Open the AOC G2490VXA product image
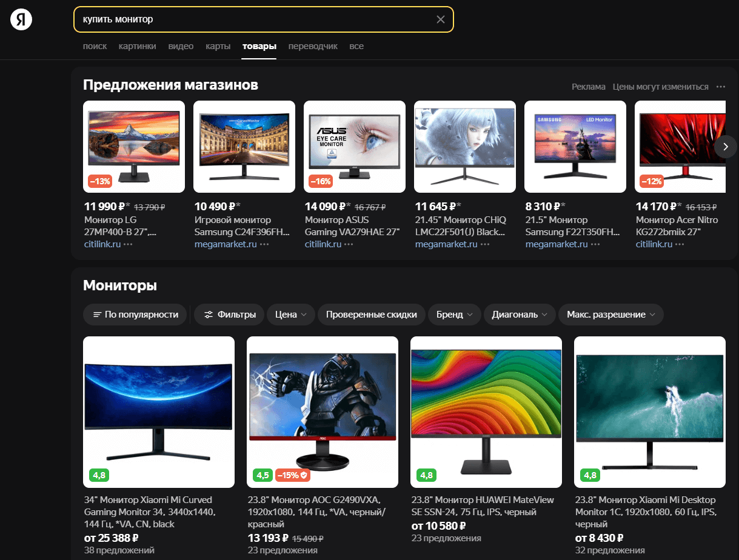This screenshot has height=560, width=739. pyautogui.click(x=323, y=412)
